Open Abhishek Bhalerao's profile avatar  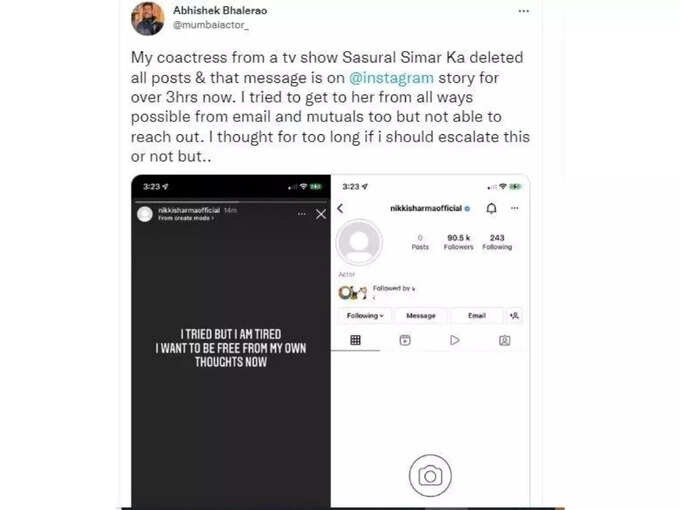tap(147, 19)
